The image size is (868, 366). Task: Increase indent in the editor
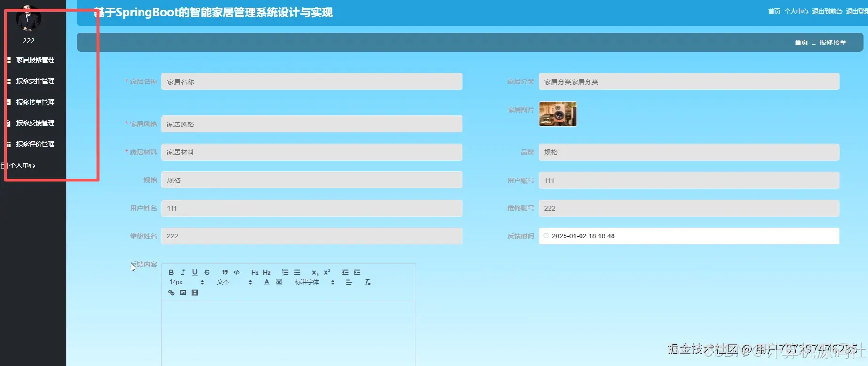[357, 272]
